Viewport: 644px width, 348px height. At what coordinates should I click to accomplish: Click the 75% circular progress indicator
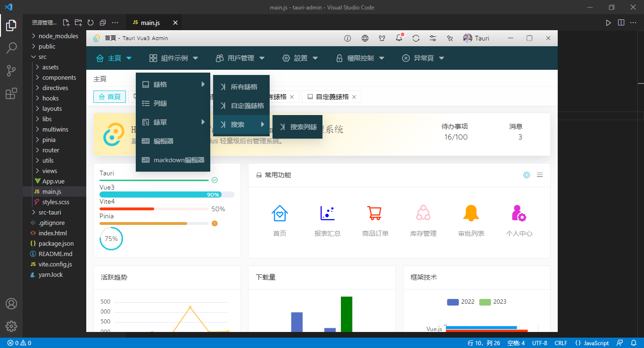click(x=111, y=239)
